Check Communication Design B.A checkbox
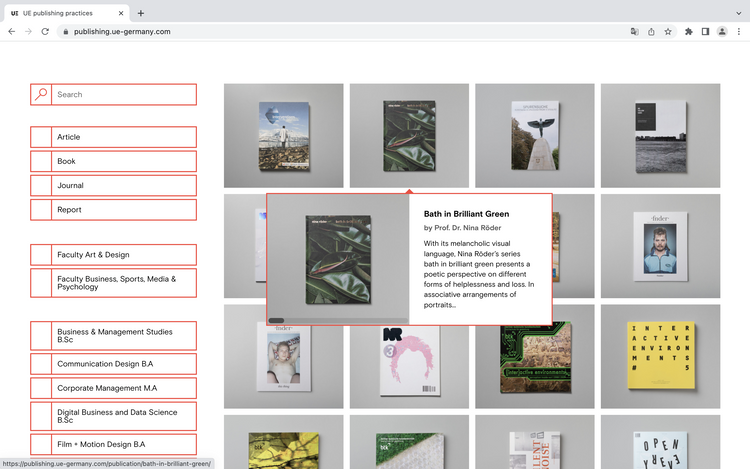Screen dimensions: 750x469 pos(41,364)
